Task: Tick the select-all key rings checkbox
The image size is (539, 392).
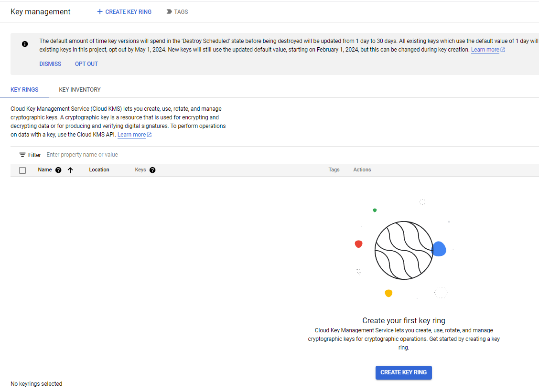Action: pos(22,170)
